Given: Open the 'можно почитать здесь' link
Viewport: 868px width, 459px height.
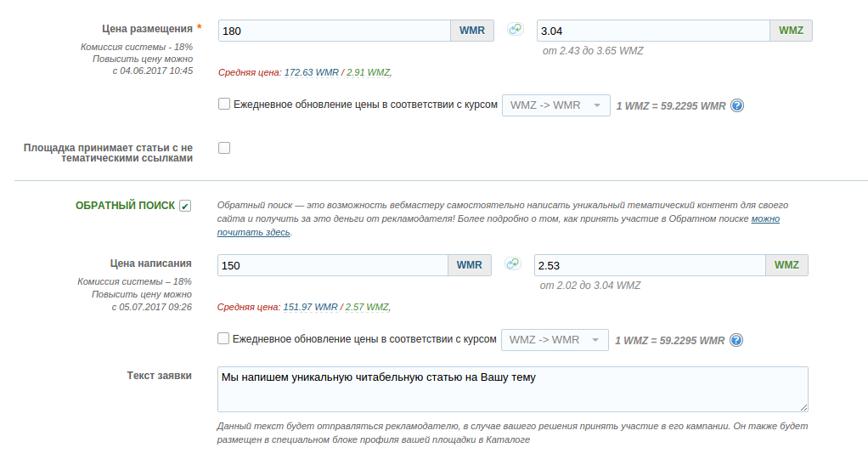Looking at the screenshot, I should [x=499, y=225].
